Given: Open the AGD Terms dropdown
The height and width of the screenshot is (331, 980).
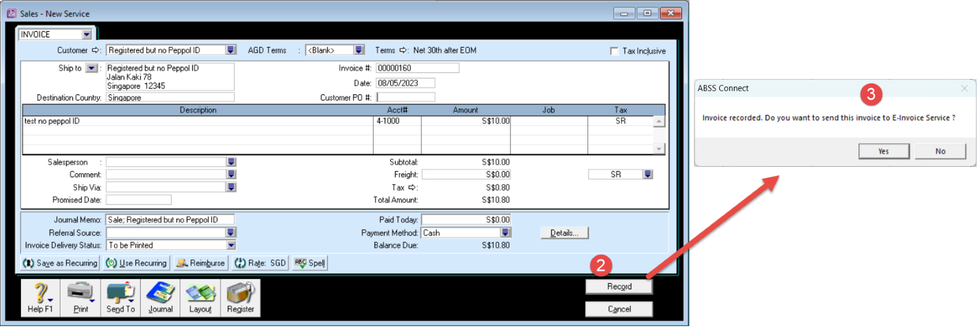Looking at the screenshot, I should tap(359, 50).
